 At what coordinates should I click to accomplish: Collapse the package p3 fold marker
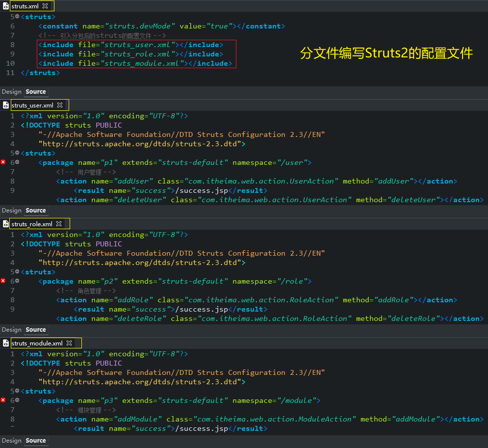(18, 400)
